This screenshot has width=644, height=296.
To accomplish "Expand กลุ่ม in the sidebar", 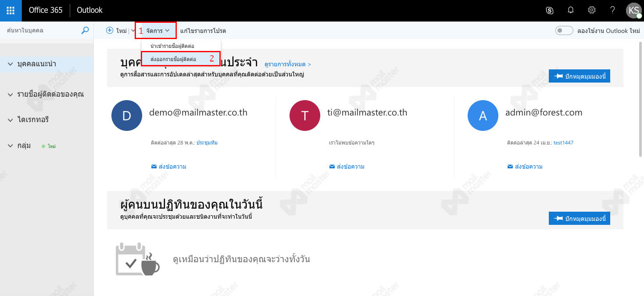I will click(x=11, y=146).
